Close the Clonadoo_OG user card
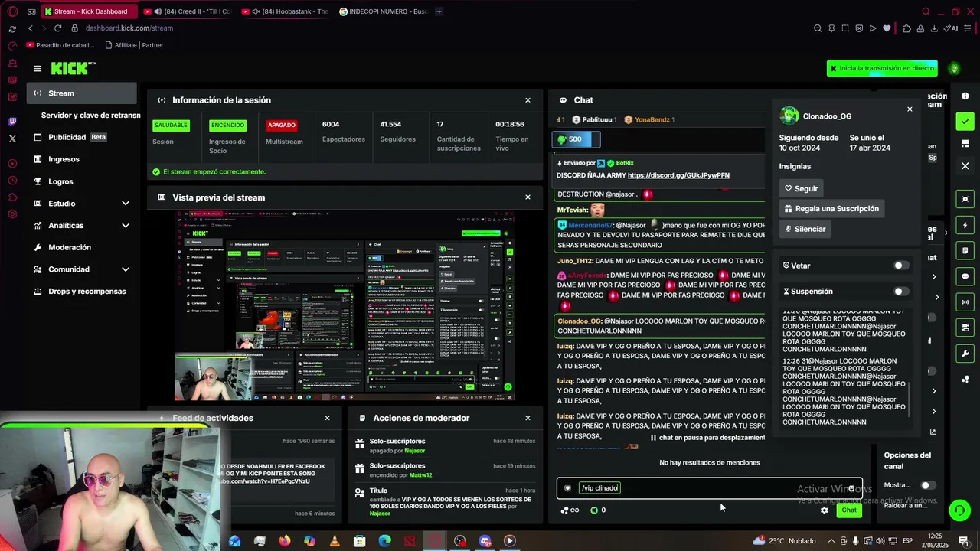The width and height of the screenshot is (980, 551). [x=910, y=109]
